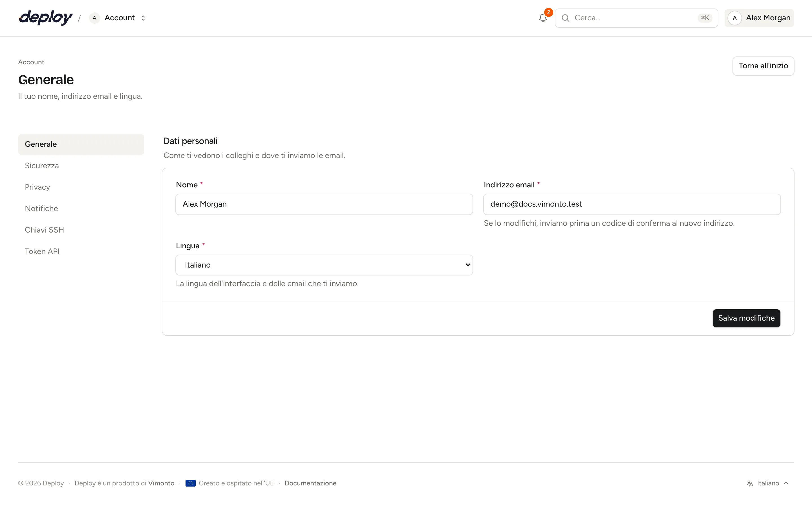This screenshot has height=508, width=812.
Task: Open the Documentazione link
Action: coord(310,483)
